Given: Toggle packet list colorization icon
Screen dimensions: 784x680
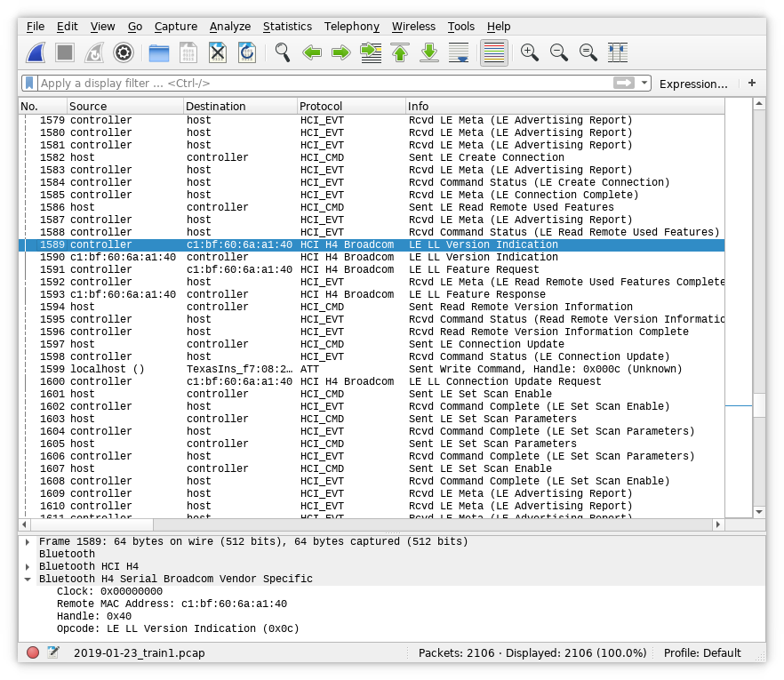Looking at the screenshot, I should coord(494,52).
